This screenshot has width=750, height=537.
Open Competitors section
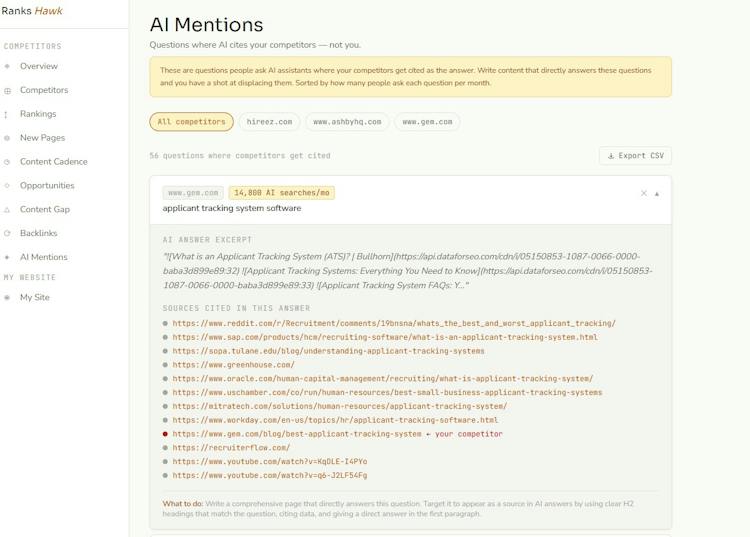coord(44,90)
